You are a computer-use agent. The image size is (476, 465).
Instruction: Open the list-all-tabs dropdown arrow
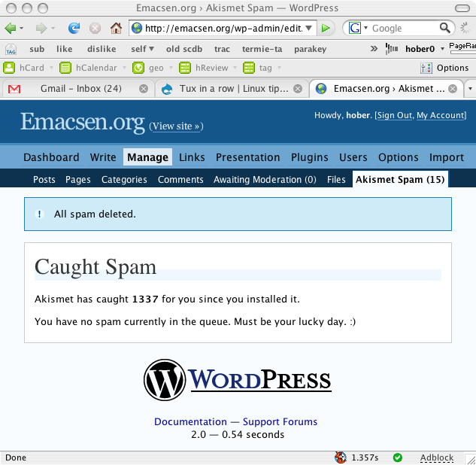(470, 89)
